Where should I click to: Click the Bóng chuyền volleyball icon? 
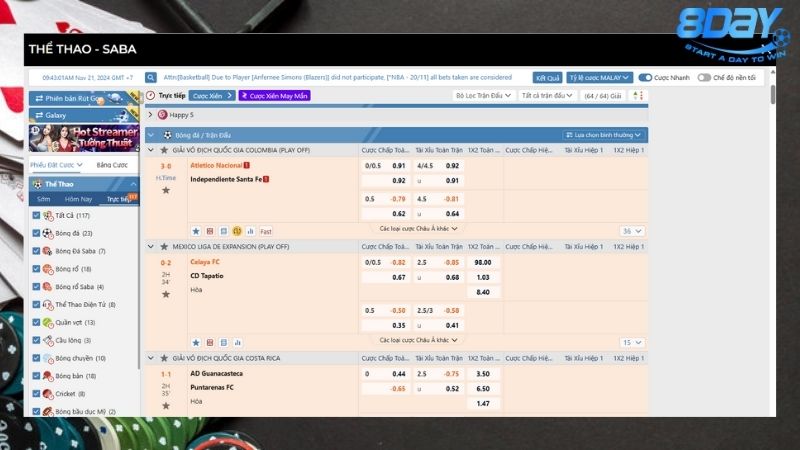(x=48, y=358)
